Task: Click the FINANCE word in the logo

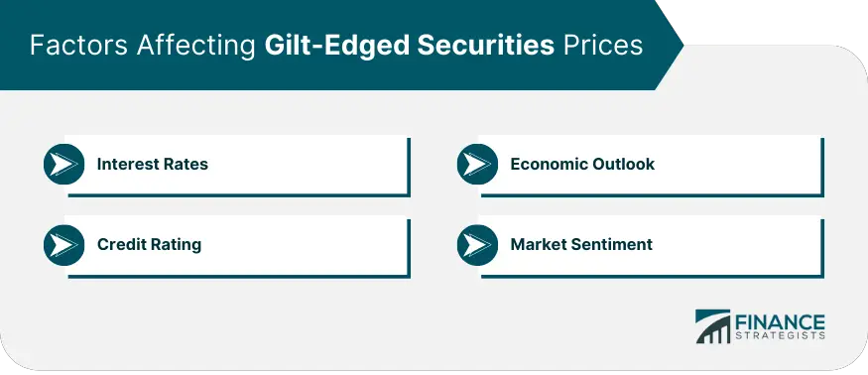Action: click(x=780, y=321)
